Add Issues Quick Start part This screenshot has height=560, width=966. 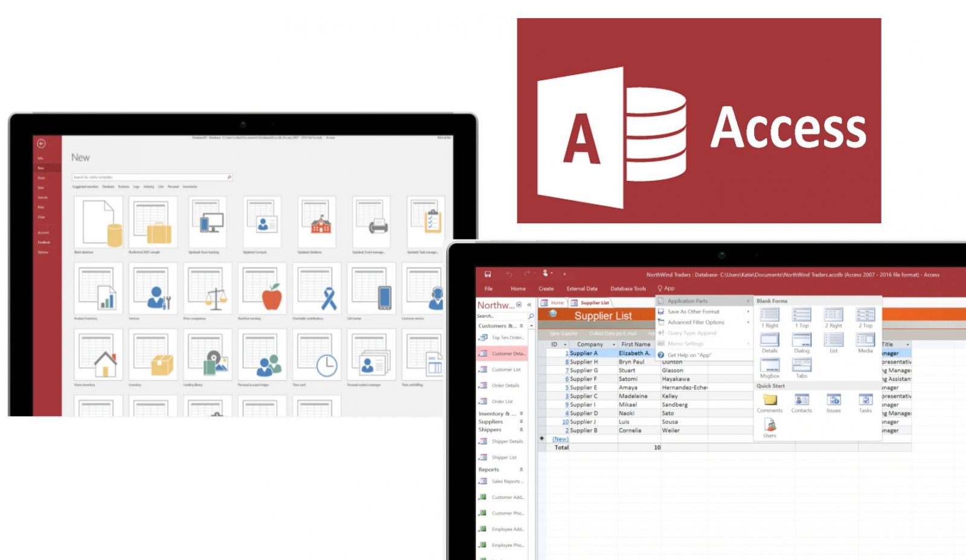point(834,403)
